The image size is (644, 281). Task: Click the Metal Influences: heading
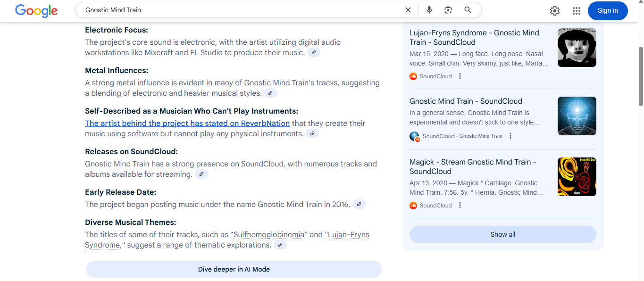tap(117, 70)
